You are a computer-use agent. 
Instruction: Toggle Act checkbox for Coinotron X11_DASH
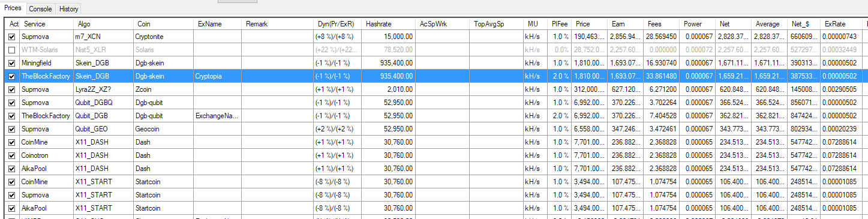(12, 155)
